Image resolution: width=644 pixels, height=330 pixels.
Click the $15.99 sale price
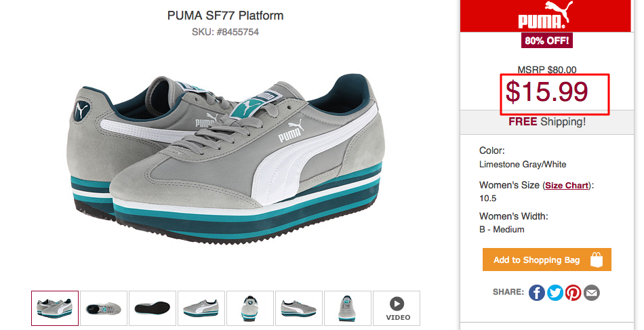[546, 91]
